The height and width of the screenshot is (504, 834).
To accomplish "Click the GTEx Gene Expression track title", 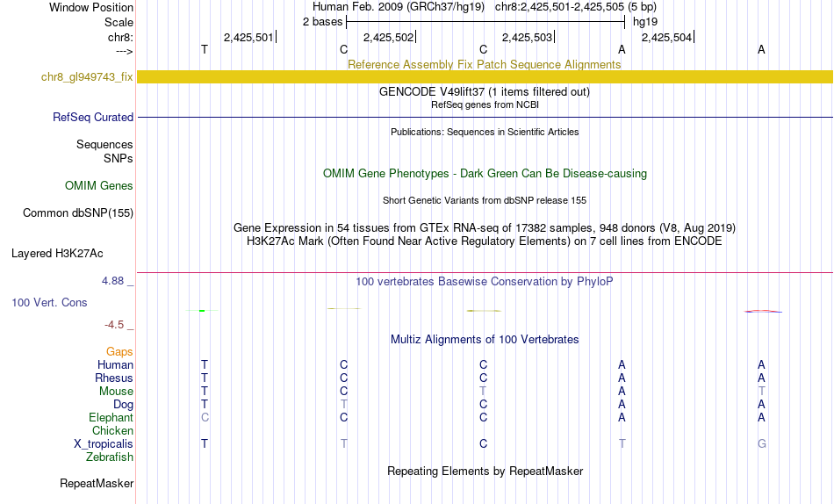I will tap(485, 227).
